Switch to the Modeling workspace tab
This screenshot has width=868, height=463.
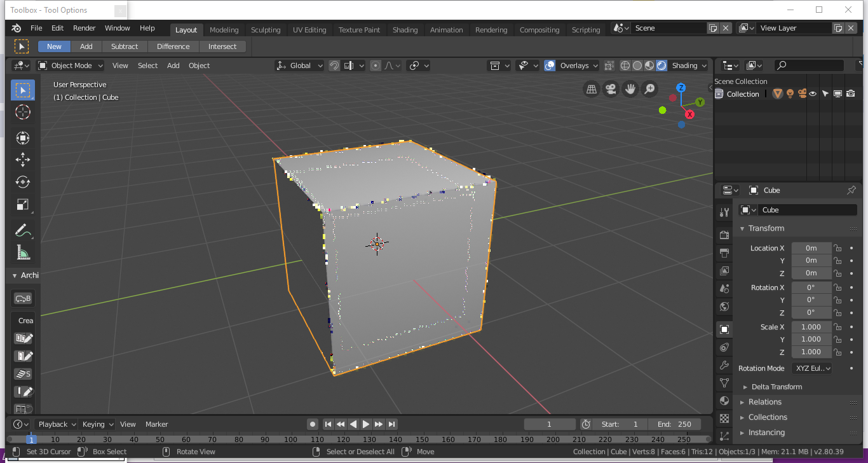[x=224, y=30]
